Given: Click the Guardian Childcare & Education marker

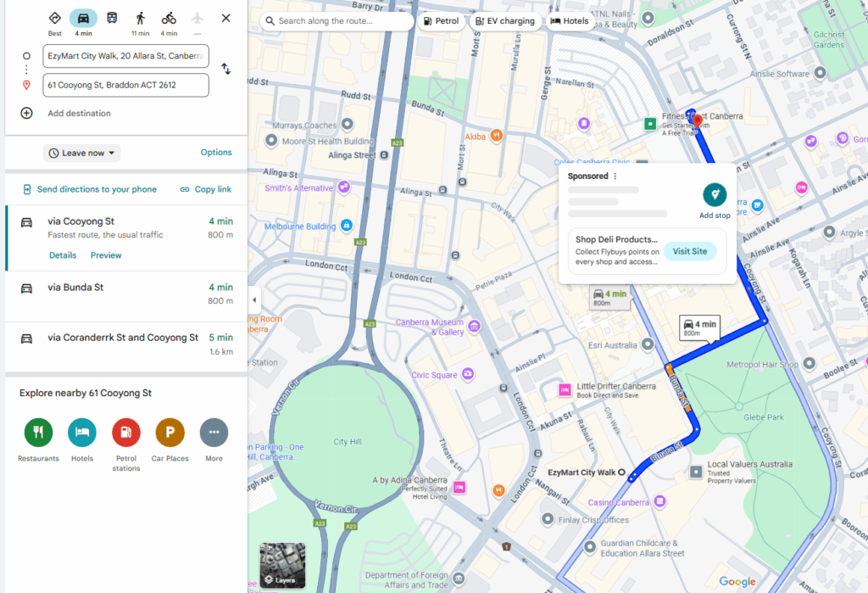Looking at the screenshot, I should [x=590, y=546].
